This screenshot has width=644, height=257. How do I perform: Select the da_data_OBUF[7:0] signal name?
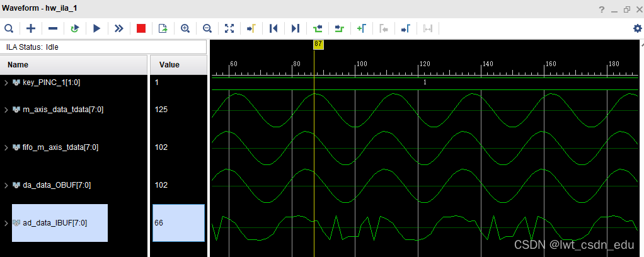point(57,185)
